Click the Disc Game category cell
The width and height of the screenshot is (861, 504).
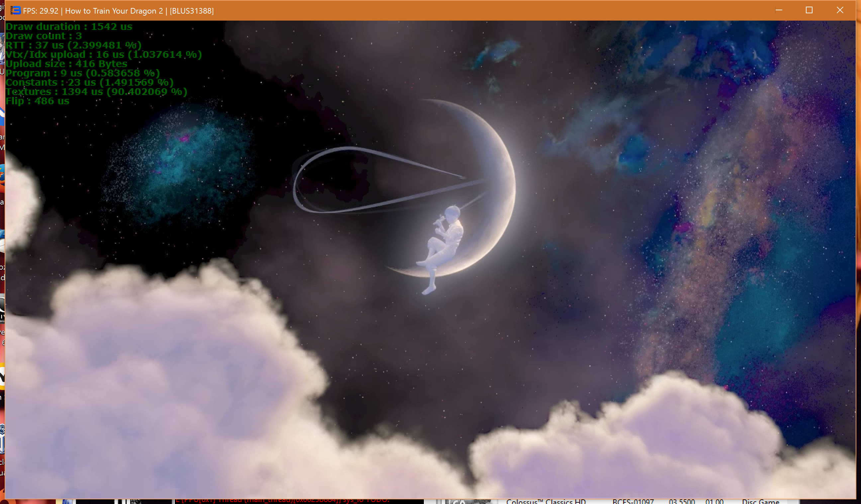tap(760, 501)
